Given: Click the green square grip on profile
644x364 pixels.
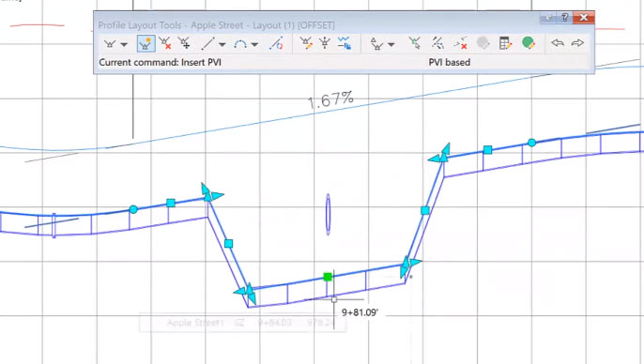Looking at the screenshot, I should [328, 277].
